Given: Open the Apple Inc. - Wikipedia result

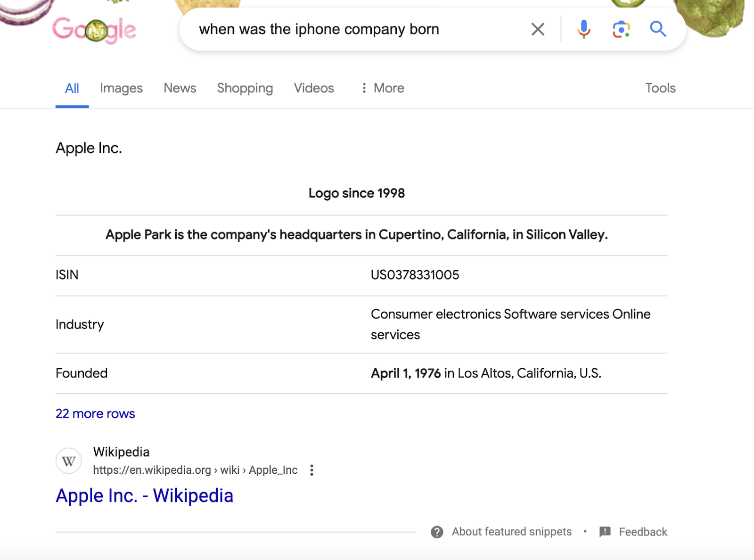Looking at the screenshot, I should click(x=145, y=495).
